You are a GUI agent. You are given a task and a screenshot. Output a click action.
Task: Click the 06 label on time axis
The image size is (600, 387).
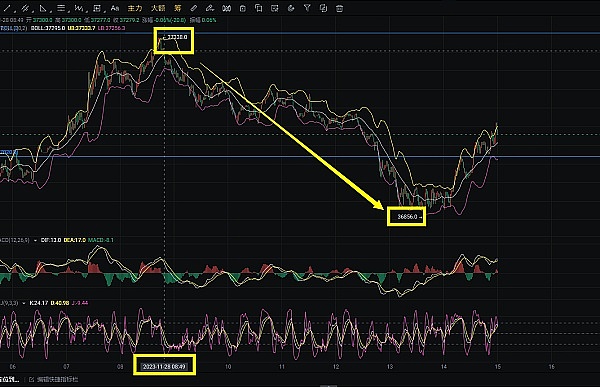(x=12, y=366)
